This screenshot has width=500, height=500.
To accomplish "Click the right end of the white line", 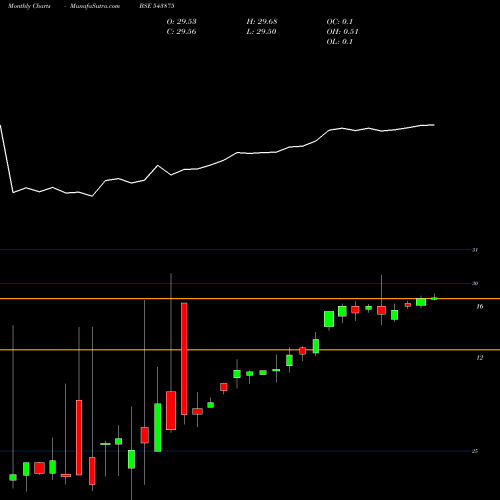I will pyautogui.click(x=434, y=125).
